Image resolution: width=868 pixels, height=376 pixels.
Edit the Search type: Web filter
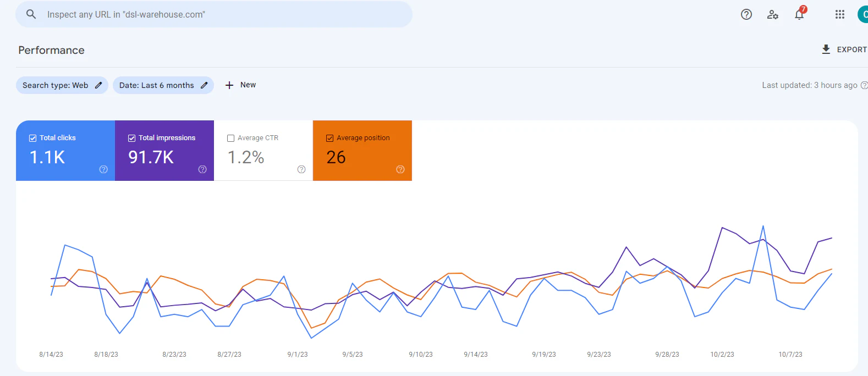(62, 85)
